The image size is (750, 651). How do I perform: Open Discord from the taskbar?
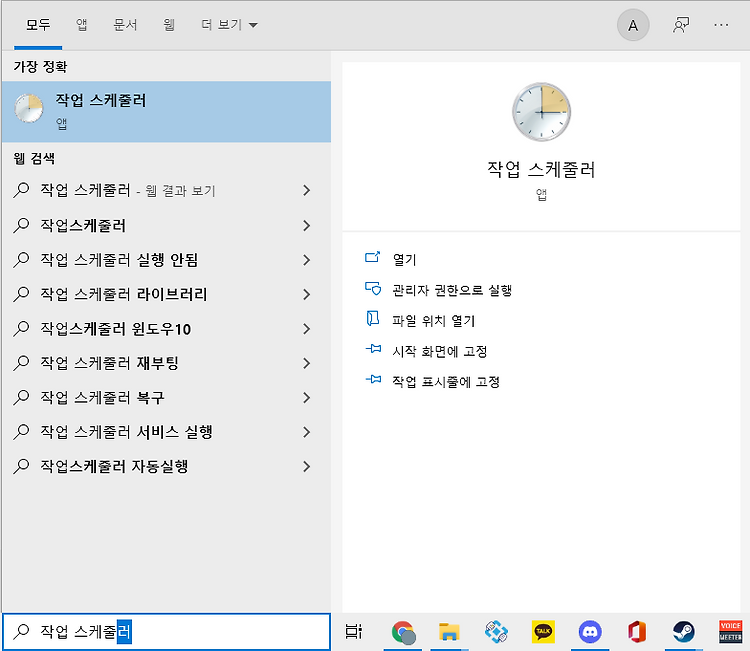point(590,632)
